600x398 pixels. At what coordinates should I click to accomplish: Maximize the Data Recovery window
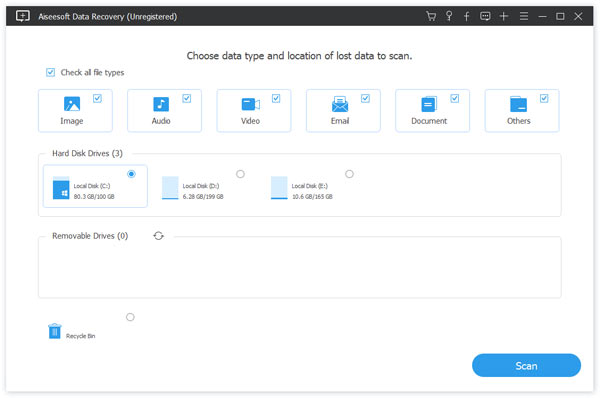pos(560,16)
